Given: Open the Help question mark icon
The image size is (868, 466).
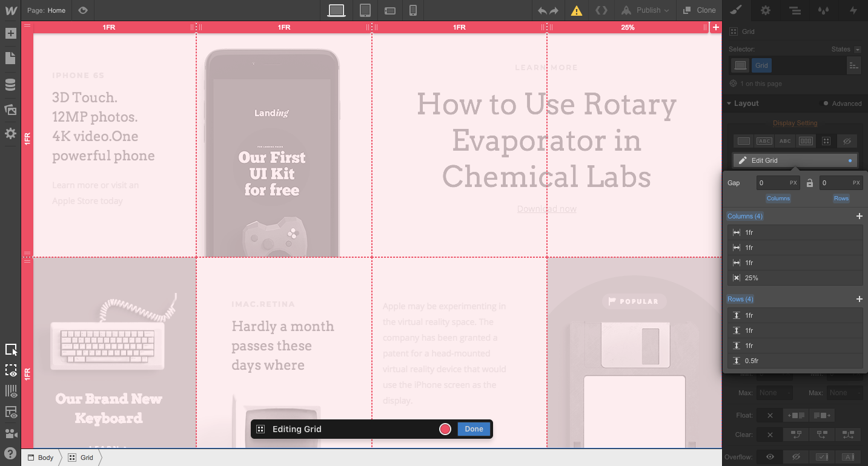Looking at the screenshot, I should pos(10,453).
